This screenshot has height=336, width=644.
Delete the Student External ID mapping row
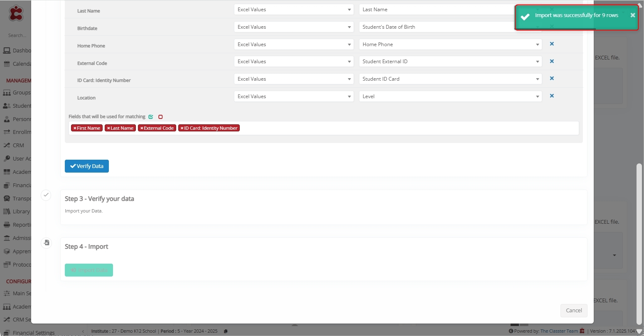click(x=552, y=61)
